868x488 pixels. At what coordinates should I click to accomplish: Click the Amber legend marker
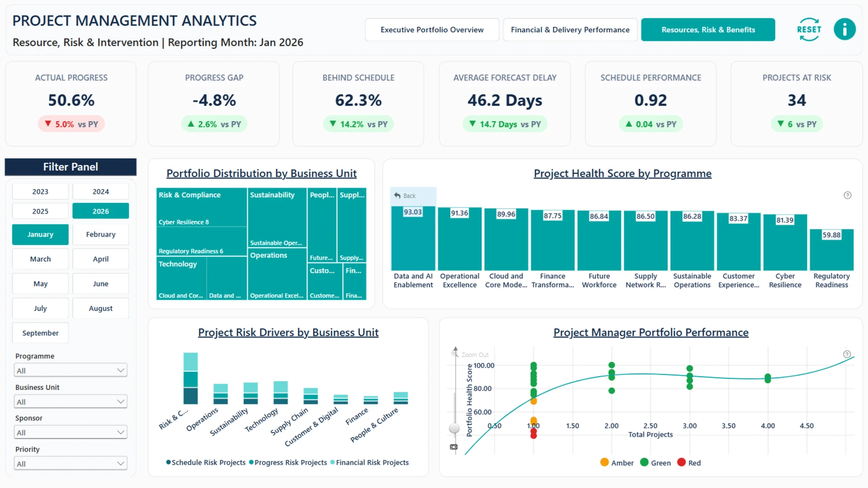click(604, 462)
